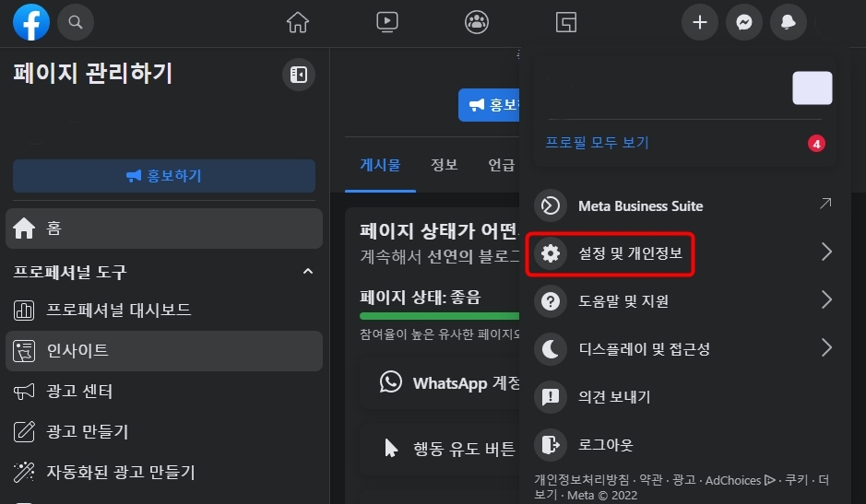Click the feedback exclamation icon
The image size is (866, 504).
click(550, 397)
